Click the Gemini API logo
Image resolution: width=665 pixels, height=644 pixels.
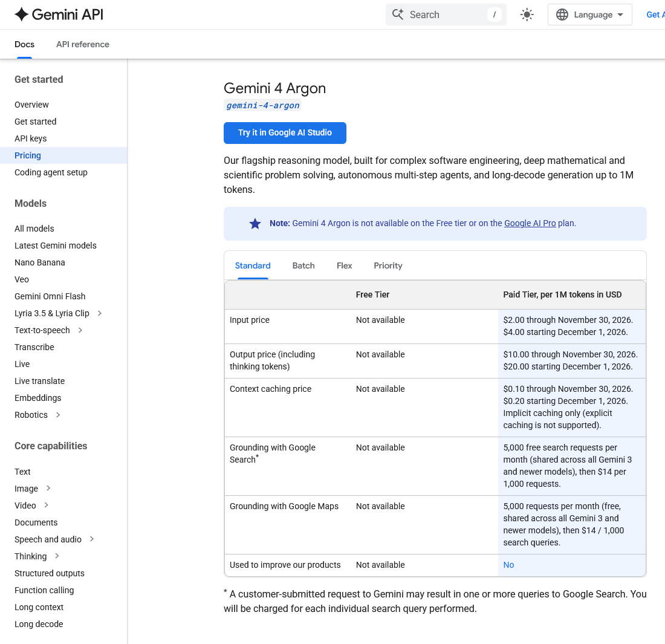point(59,15)
